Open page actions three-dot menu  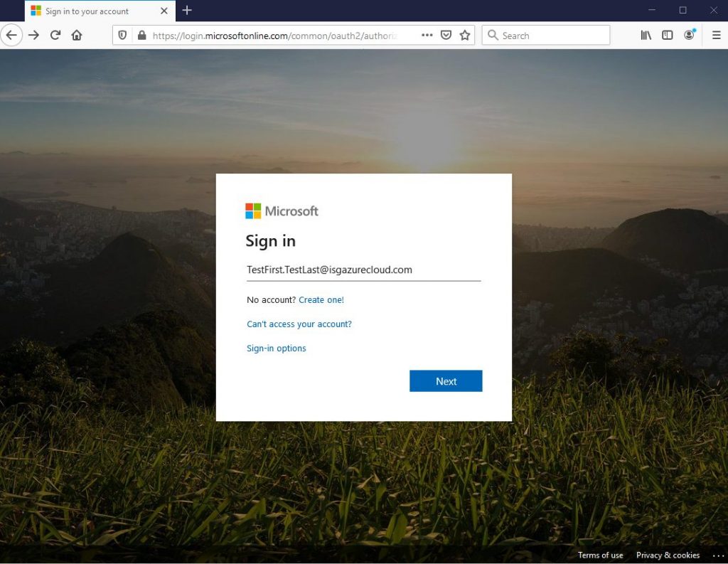tap(427, 36)
